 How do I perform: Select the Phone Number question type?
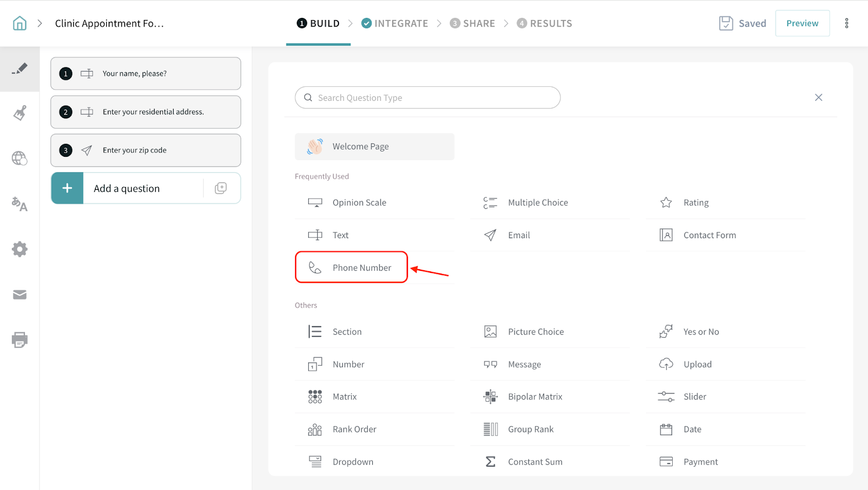pos(352,268)
